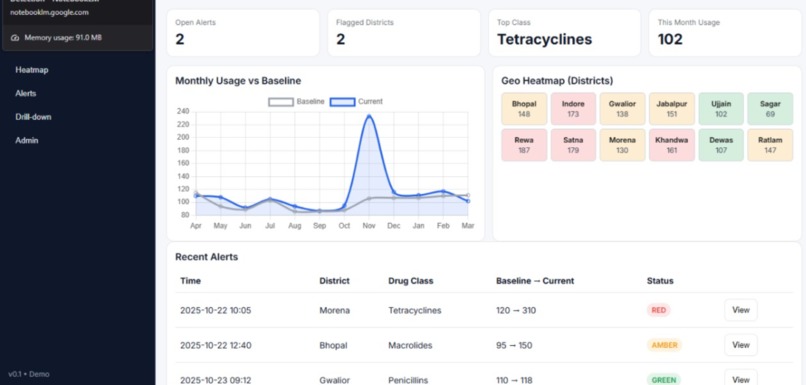The image size is (806, 385).
Task: Select the Khandwa district tile
Action: (x=671, y=145)
